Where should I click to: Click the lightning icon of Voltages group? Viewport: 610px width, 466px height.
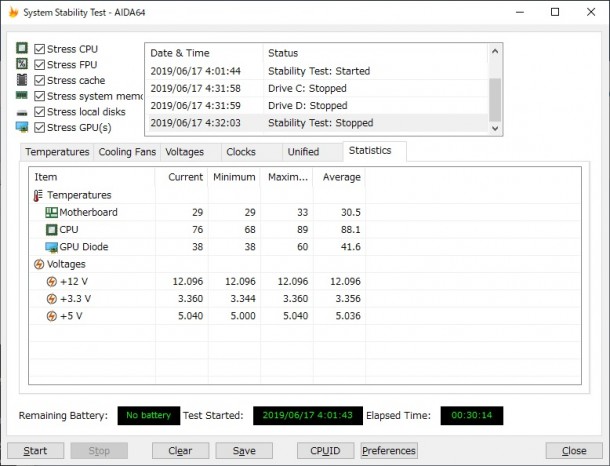39,264
